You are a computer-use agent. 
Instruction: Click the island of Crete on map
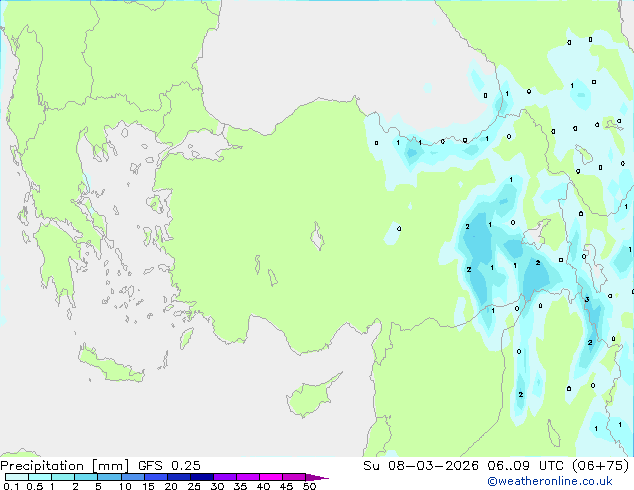(x=111, y=365)
